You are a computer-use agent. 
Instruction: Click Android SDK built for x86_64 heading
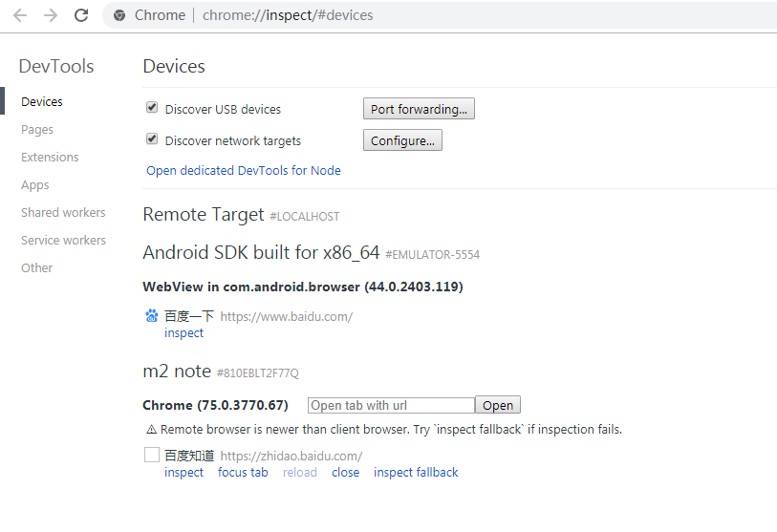point(261,252)
